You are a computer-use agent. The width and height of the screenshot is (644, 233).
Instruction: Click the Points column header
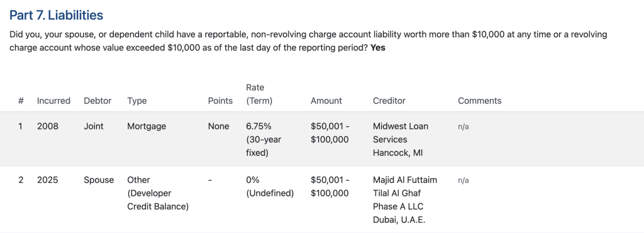[220, 101]
